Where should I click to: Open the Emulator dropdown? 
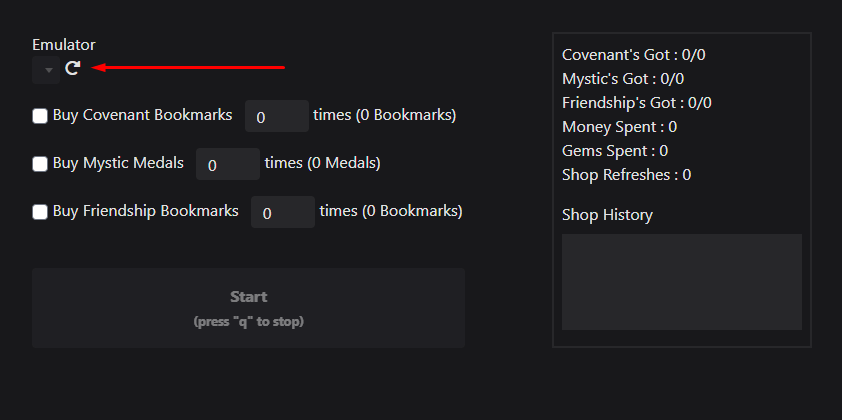47,69
